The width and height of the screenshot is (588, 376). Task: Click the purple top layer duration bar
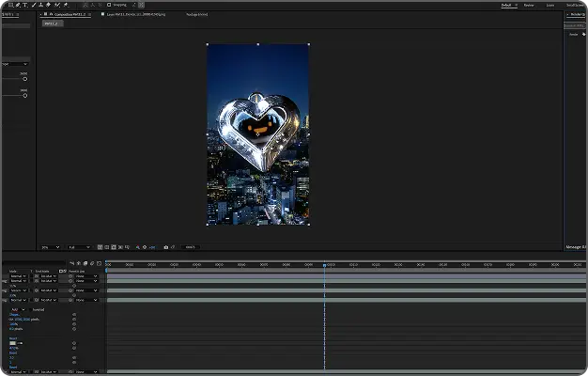[x=346, y=276]
